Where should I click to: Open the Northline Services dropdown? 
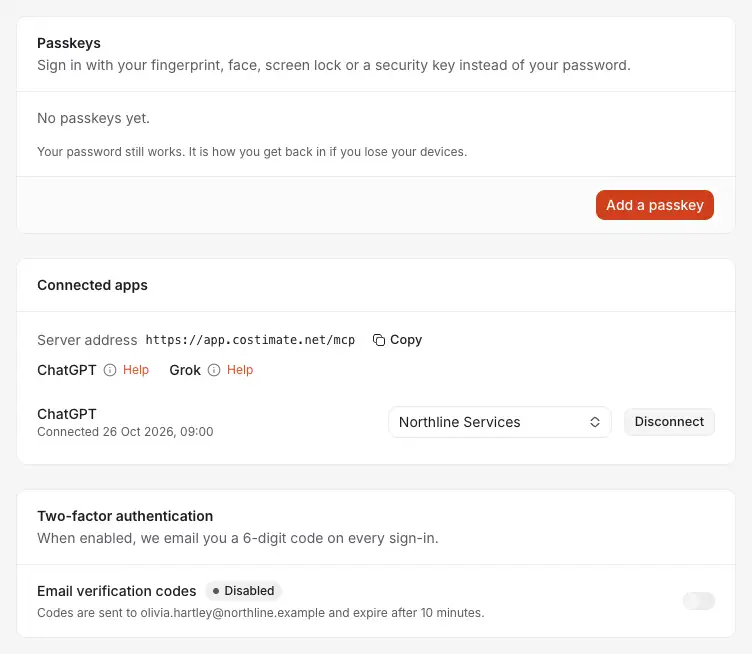click(500, 422)
